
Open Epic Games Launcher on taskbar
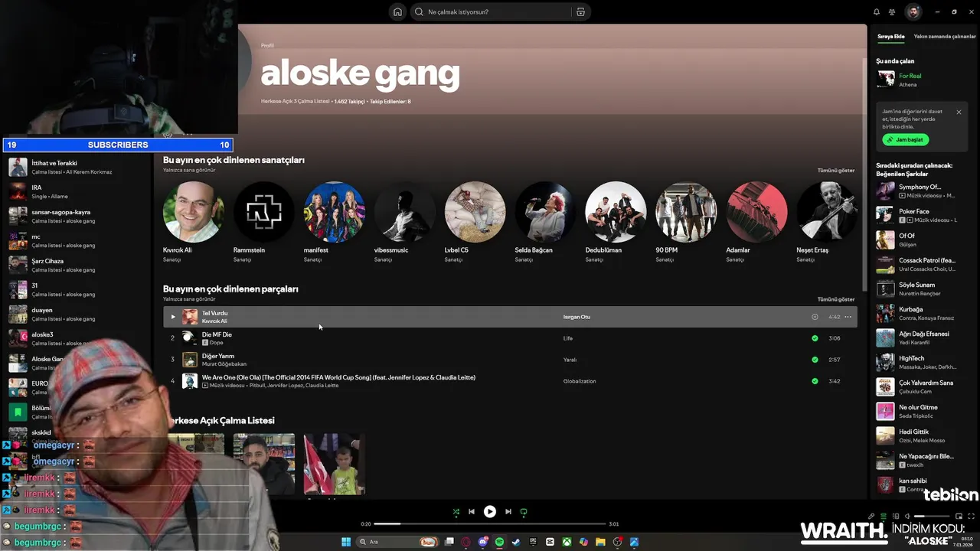(x=533, y=542)
